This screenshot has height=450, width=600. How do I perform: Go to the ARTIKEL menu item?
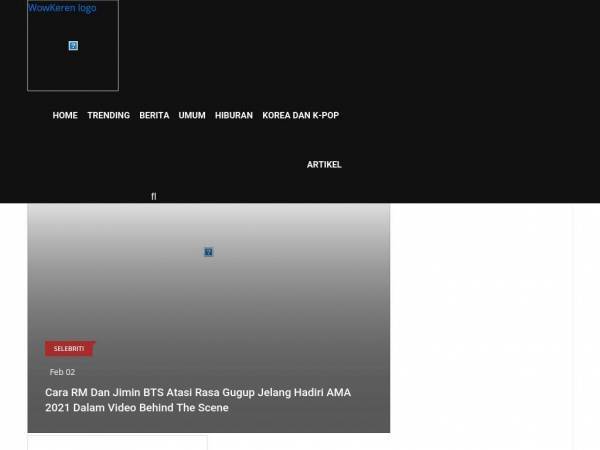coord(324,165)
